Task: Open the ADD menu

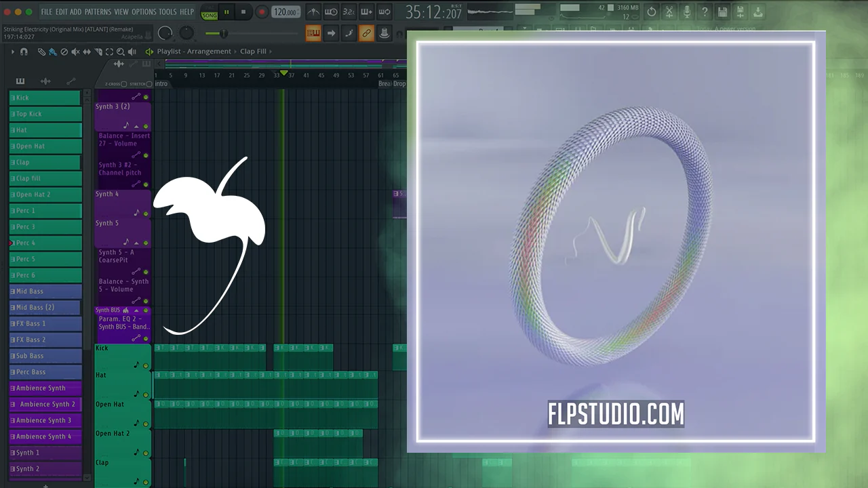Action: point(76,12)
